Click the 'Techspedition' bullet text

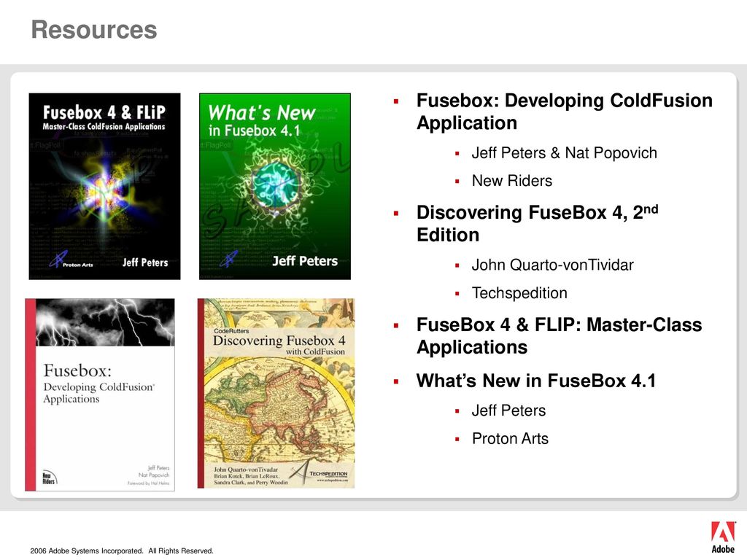click(519, 293)
